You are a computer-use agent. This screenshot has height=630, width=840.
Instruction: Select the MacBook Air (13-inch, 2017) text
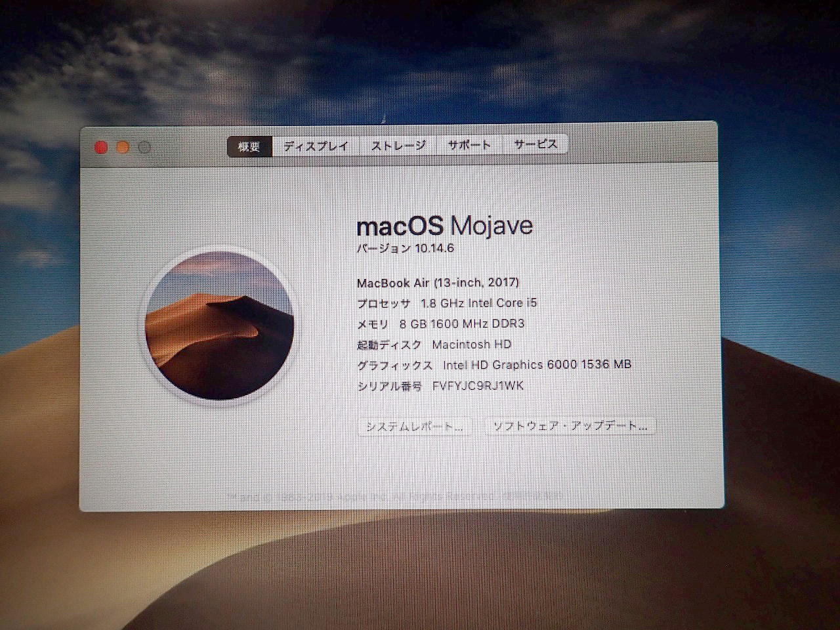438,283
